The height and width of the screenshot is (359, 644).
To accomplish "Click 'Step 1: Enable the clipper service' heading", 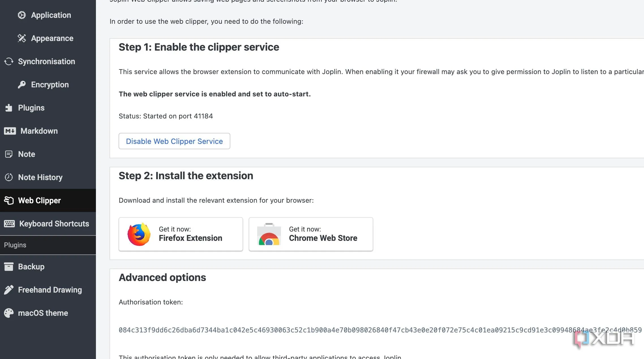I will pyautogui.click(x=199, y=47).
